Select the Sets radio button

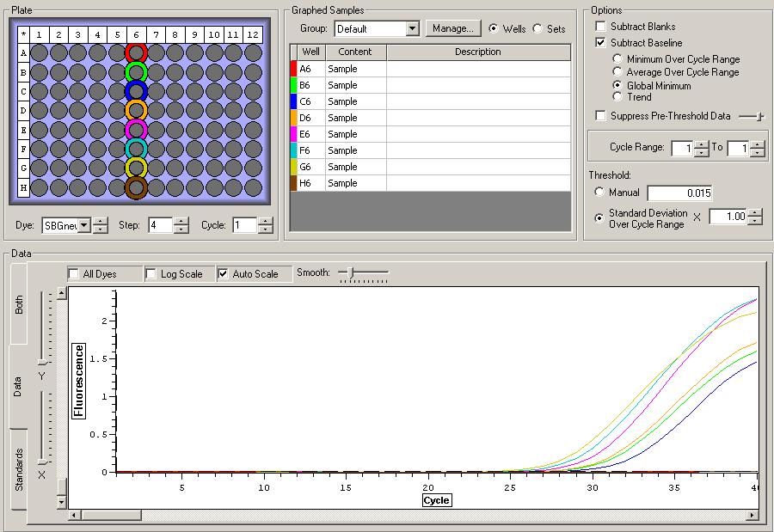(537, 28)
